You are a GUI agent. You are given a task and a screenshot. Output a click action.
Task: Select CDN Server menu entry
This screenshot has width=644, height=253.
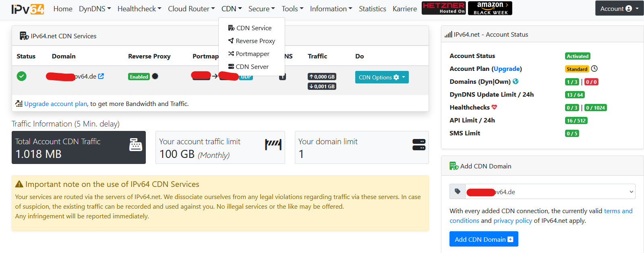[x=252, y=67]
